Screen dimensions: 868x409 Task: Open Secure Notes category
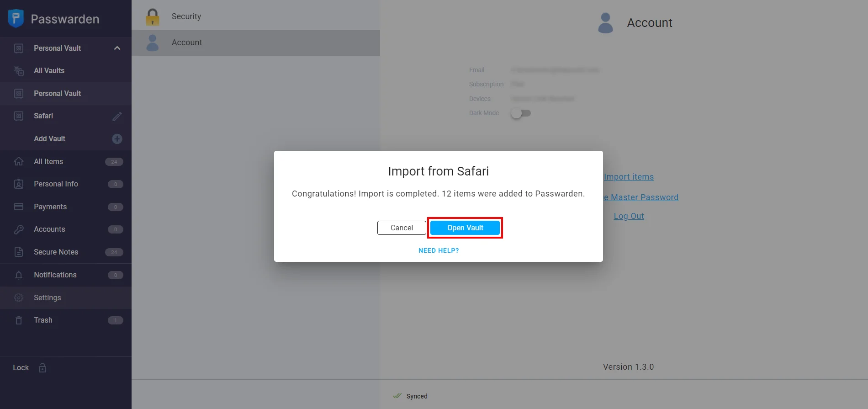pos(56,252)
